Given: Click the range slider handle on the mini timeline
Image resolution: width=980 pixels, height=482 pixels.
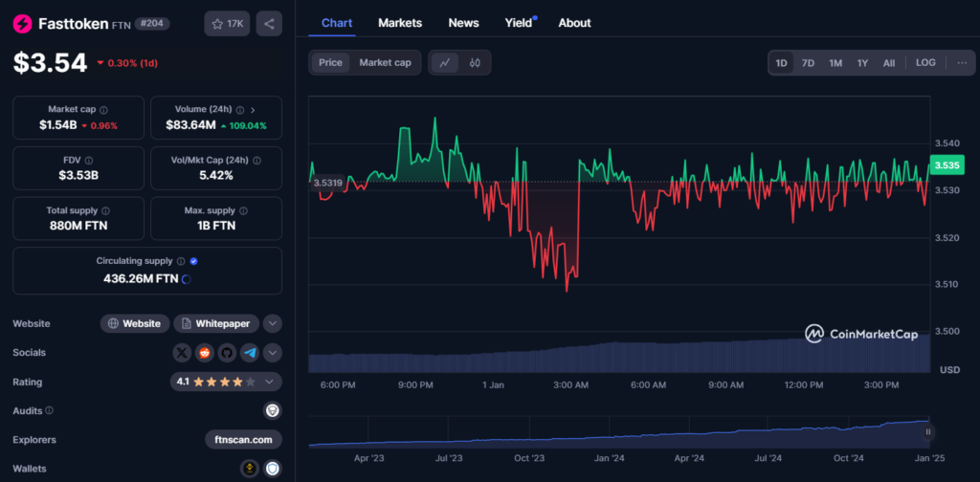Looking at the screenshot, I should [x=927, y=432].
